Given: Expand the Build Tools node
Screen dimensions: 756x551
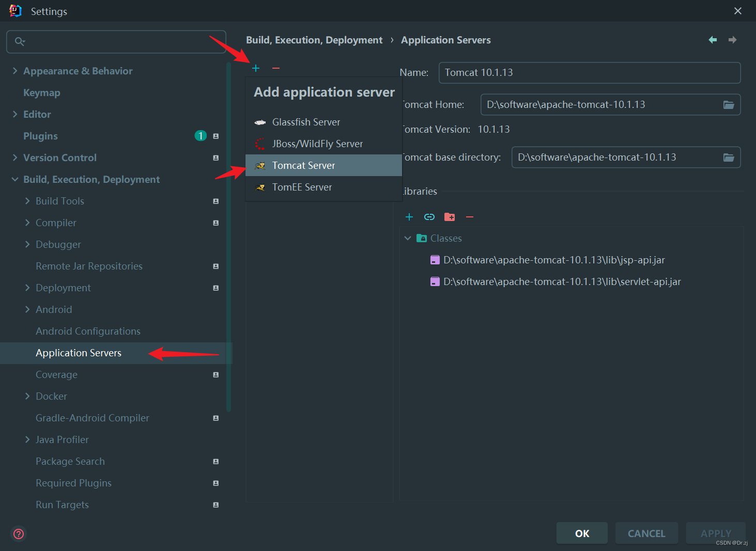Looking at the screenshot, I should [x=27, y=201].
